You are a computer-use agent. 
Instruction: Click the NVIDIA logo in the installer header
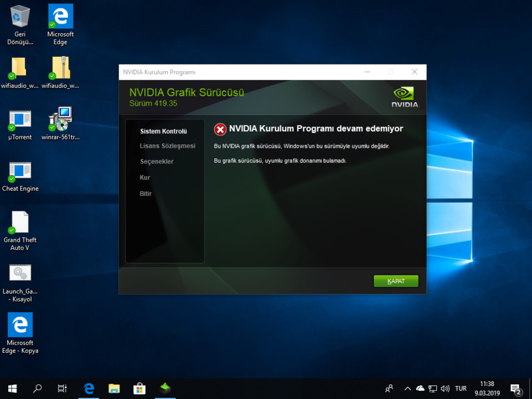pos(405,97)
